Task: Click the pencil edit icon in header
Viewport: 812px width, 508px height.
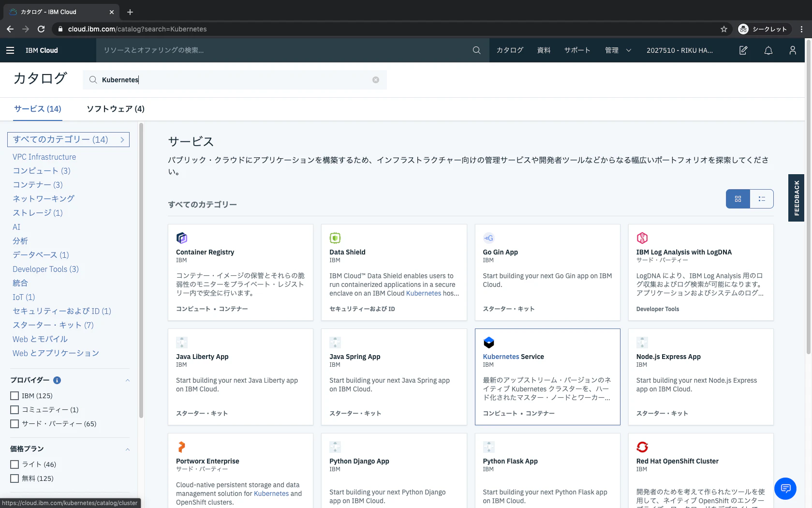Action: [x=743, y=50]
